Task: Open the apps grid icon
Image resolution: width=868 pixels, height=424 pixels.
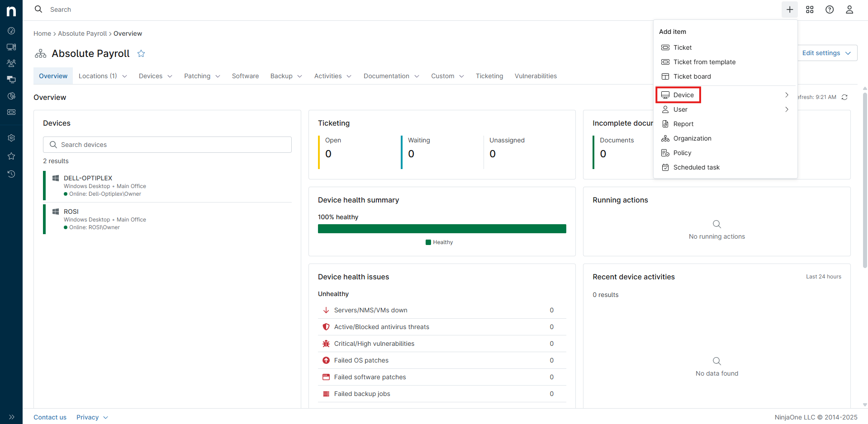Action: (x=810, y=9)
